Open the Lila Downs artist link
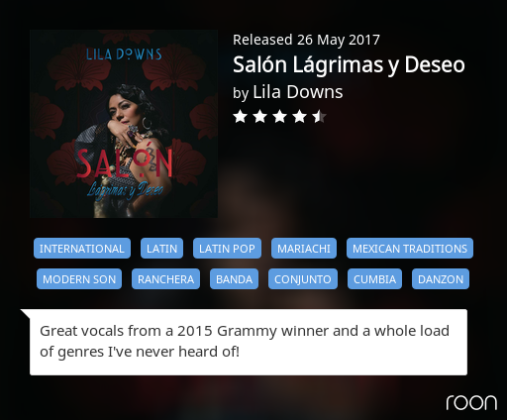Image resolution: width=507 pixels, height=420 pixels. [x=298, y=92]
